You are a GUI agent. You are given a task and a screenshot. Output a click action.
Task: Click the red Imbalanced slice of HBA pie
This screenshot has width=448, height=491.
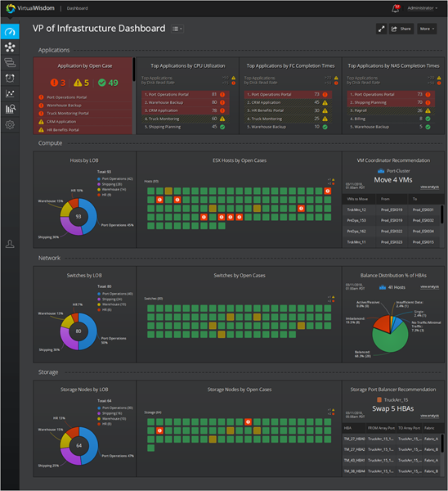tap(383, 324)
